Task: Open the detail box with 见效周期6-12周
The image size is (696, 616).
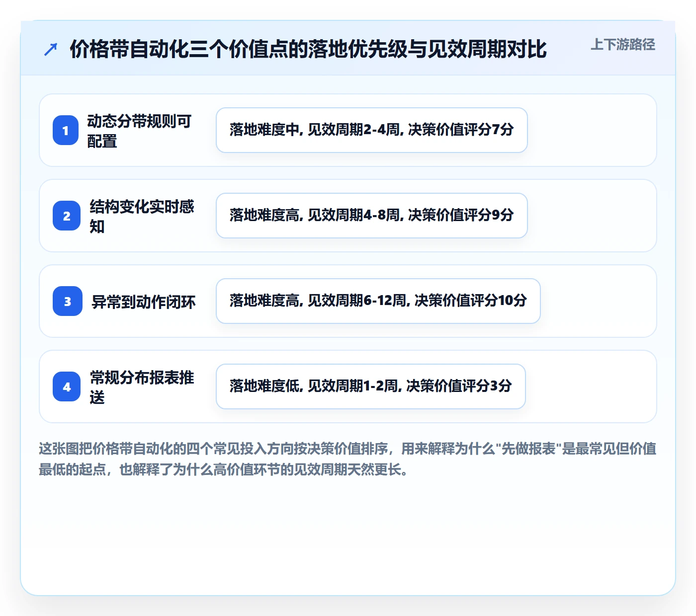Action: [x=378, y=301]
